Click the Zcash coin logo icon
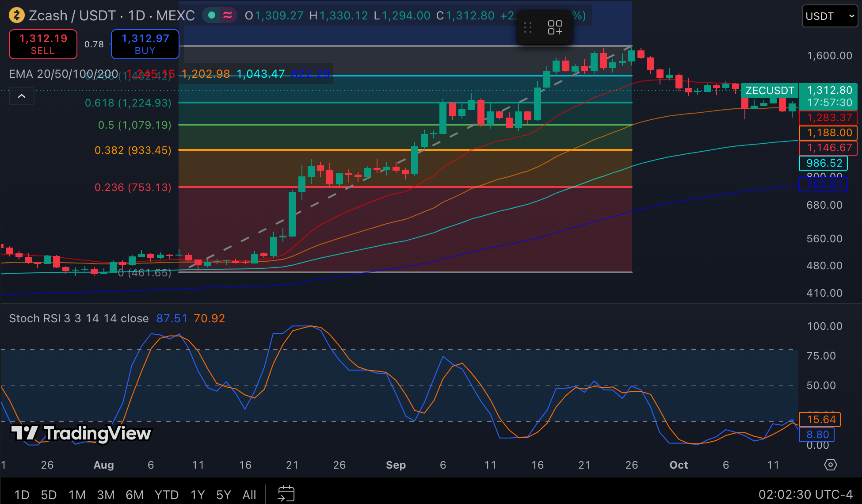 17,15
